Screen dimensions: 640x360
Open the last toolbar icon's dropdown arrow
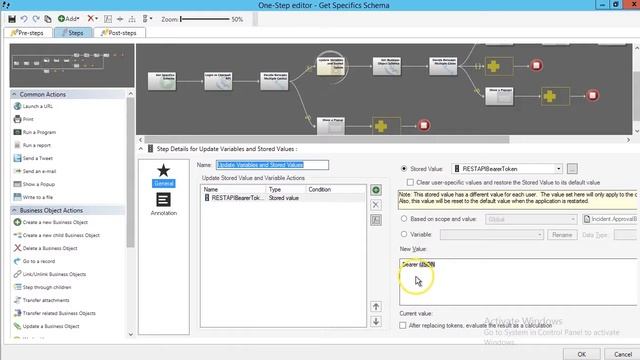click(151, 19)
